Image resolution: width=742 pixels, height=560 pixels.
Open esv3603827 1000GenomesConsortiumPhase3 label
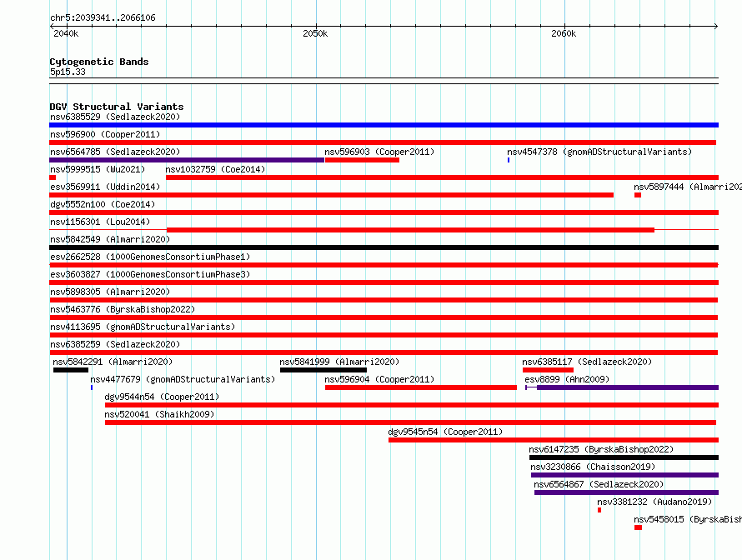[x=150, y=274]
